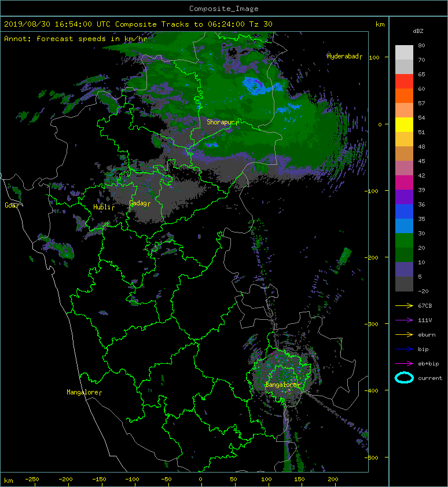Click the 'current' legend label text

430,378
